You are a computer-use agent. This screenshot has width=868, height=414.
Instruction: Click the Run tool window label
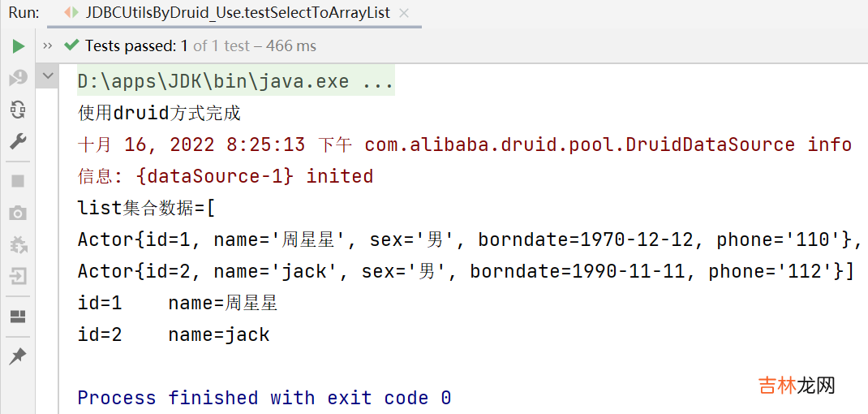[x=24, y=13]
